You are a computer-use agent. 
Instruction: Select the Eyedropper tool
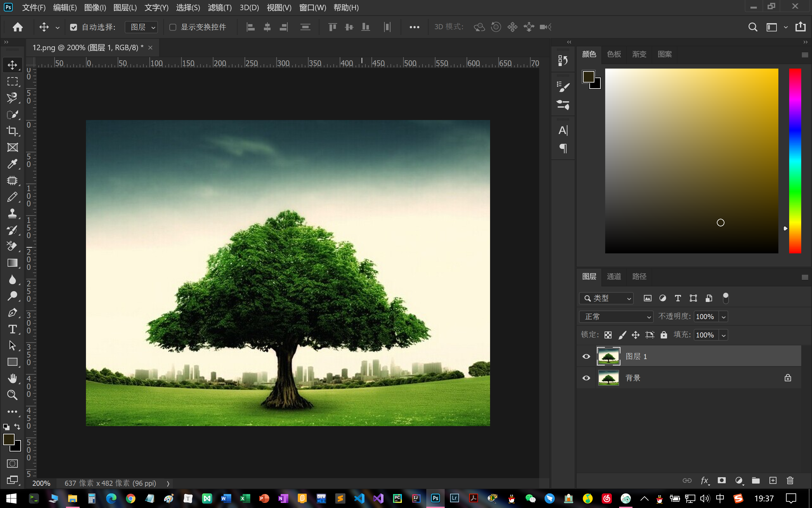12,164
